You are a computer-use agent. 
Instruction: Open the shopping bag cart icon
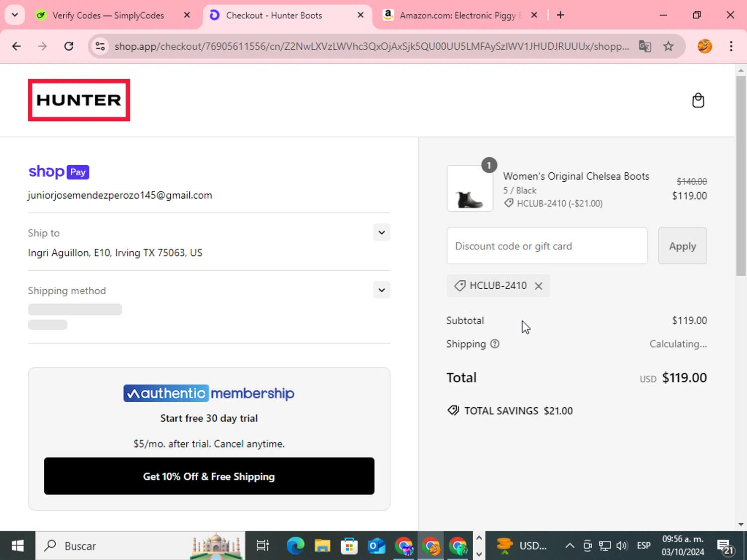pos(698,101)
